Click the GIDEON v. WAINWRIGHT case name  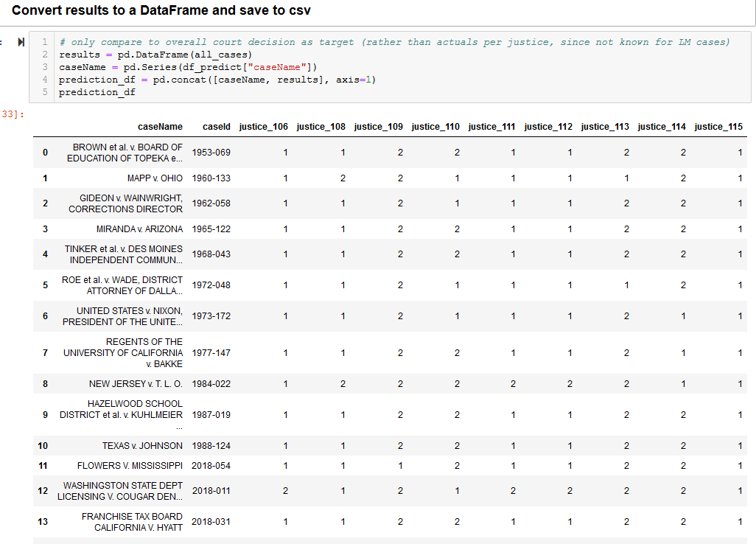coord(125,203)
